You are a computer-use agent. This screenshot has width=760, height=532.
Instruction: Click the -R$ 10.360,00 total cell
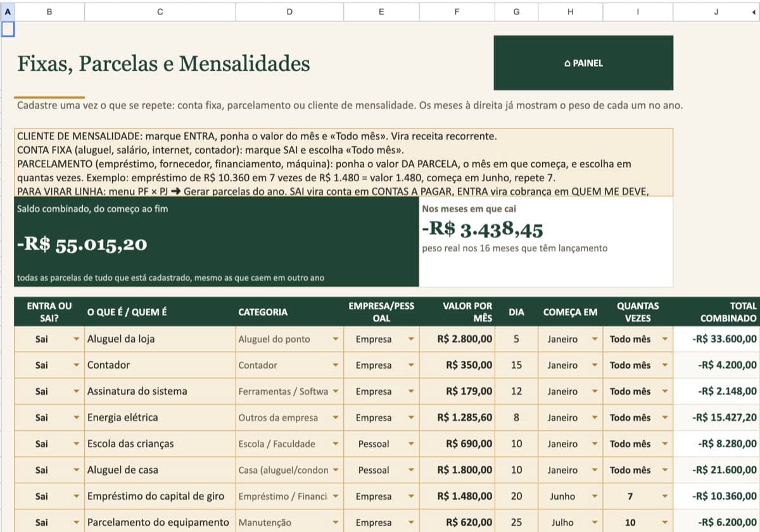tap(716, 497)
